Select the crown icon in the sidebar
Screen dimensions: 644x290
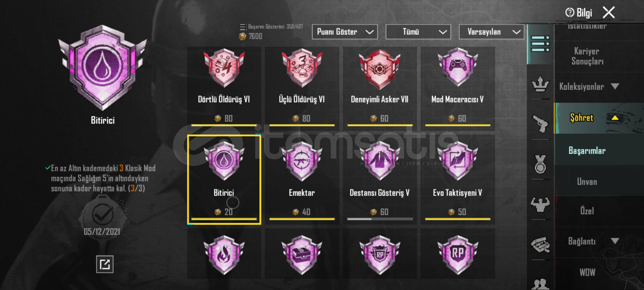[540, 84]
